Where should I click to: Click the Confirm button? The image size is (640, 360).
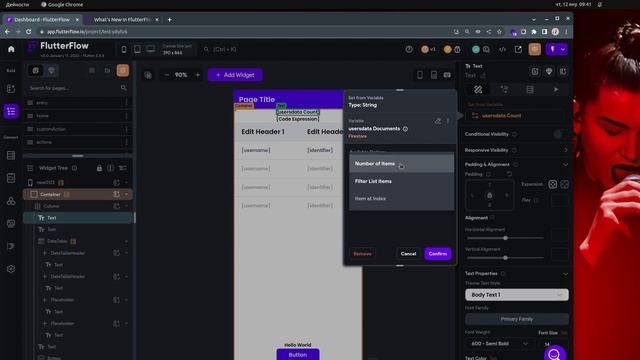coord(438,253)
